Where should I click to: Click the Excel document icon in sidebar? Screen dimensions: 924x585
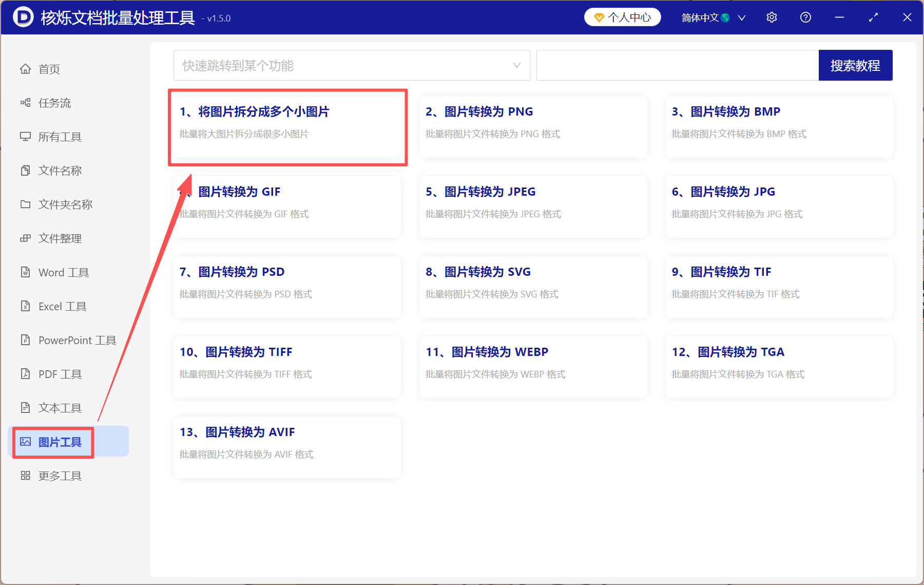tap(25, 306)
